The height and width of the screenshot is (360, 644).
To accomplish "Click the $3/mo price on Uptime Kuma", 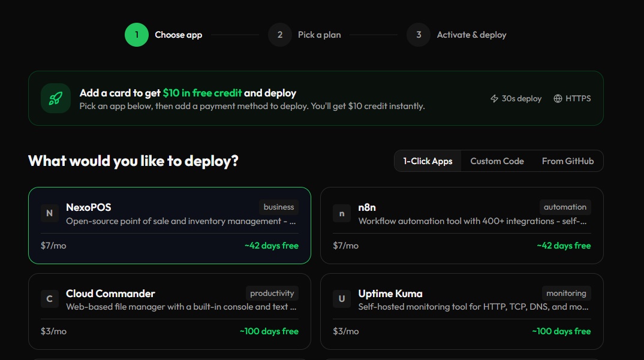I will pos(345,331).
